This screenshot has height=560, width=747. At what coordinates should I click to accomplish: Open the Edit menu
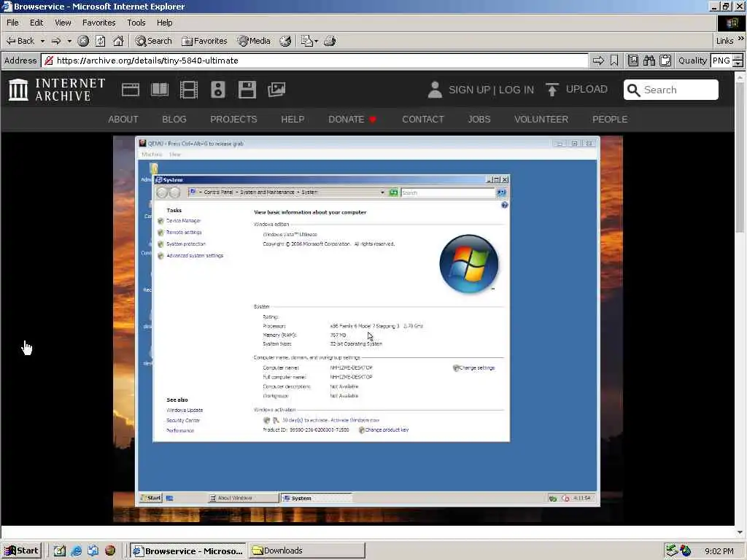click(36, 23)
